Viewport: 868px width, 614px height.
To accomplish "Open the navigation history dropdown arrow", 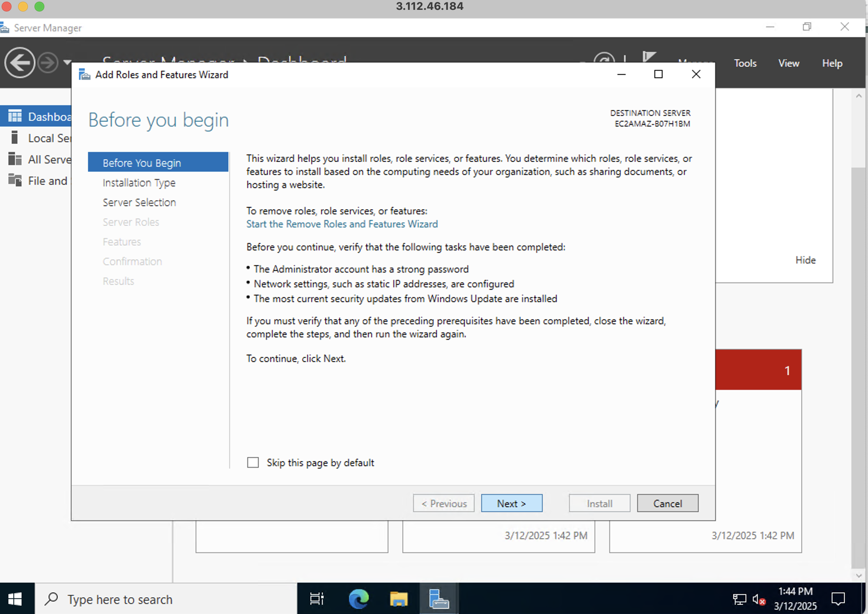I will pos(67,62).
